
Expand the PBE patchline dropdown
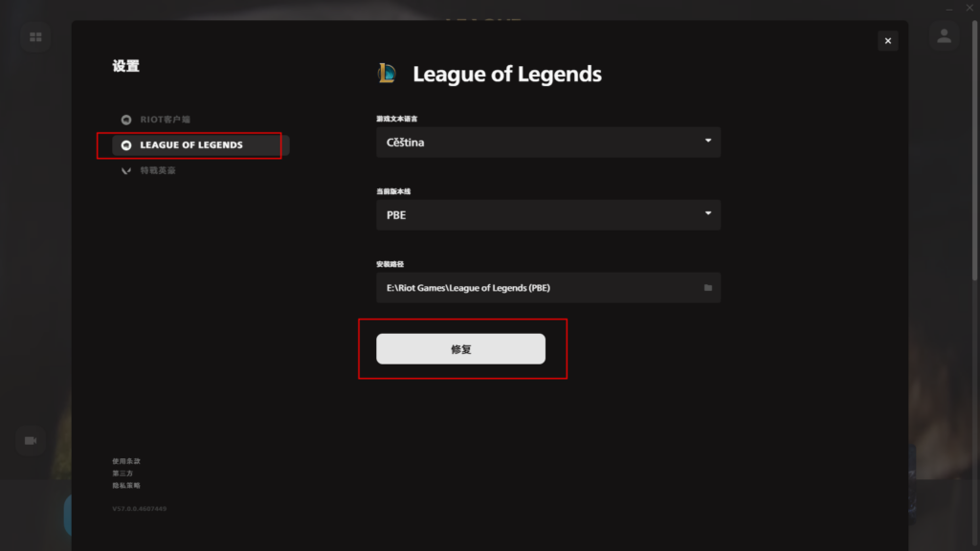pyautogui.click(x=548, y=215)
